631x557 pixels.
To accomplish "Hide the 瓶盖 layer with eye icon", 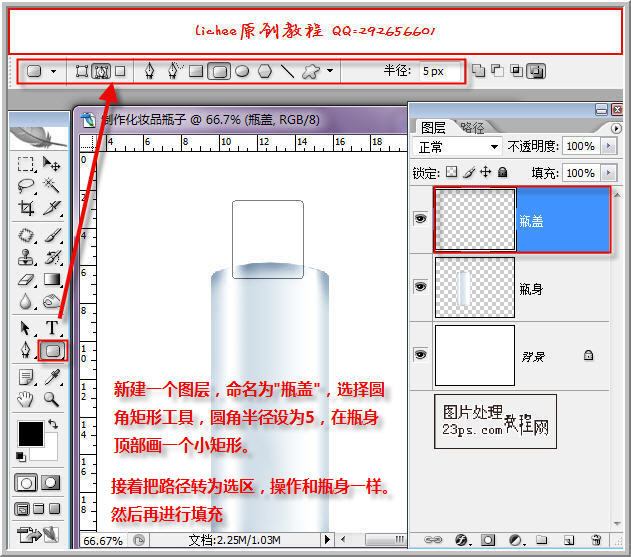I will click(x=420, y=219).
